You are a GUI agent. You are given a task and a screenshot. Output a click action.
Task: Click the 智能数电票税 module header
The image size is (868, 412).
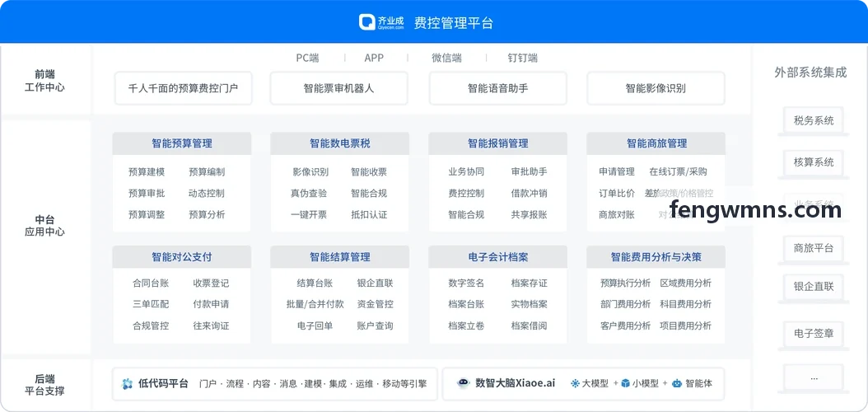click(340, 143)
